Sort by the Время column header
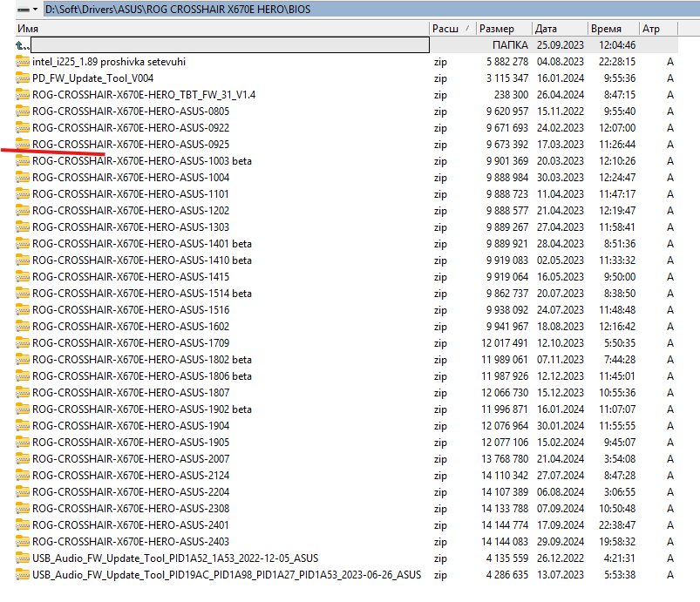Image resolution: width=700 pixels, height=602 pixels. pyautogui.click(x=614, y=29)
